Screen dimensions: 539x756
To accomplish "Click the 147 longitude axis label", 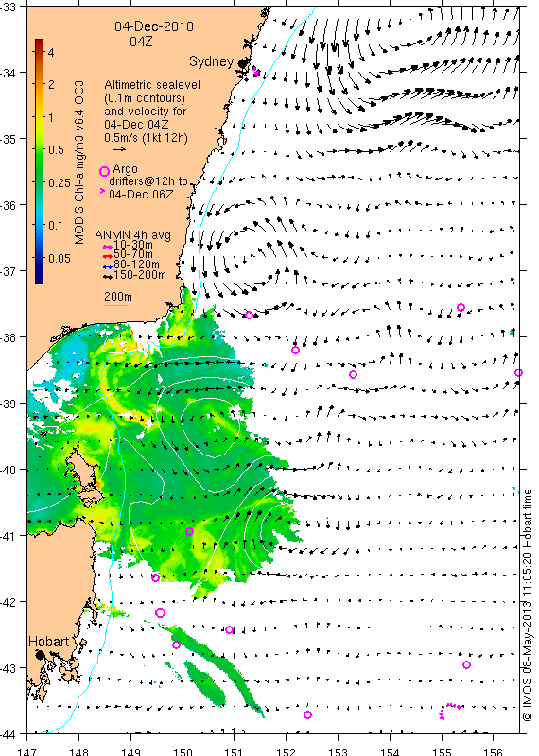I will tap(26, 751).
